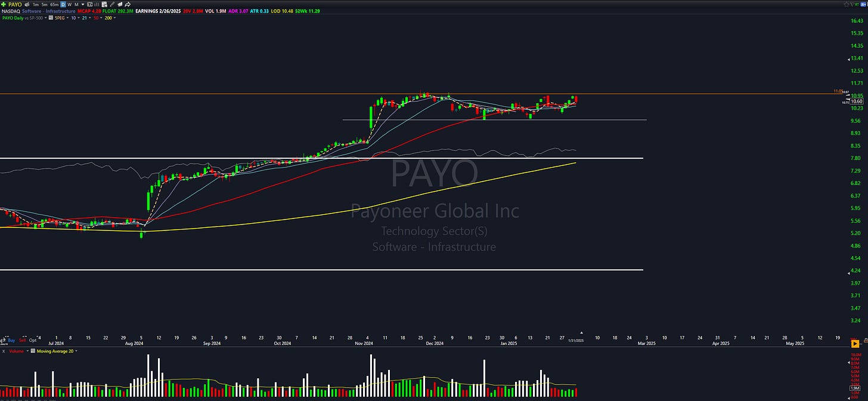
Task: Click the PAYO ticker symbol field
Action: [15, 5]
